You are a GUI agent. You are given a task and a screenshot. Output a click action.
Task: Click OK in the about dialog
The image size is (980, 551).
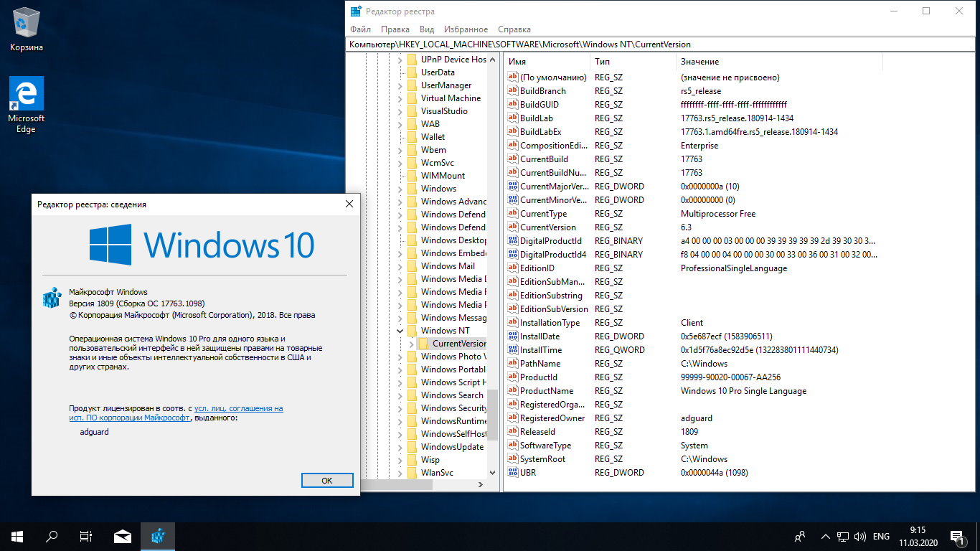[327, 481]
